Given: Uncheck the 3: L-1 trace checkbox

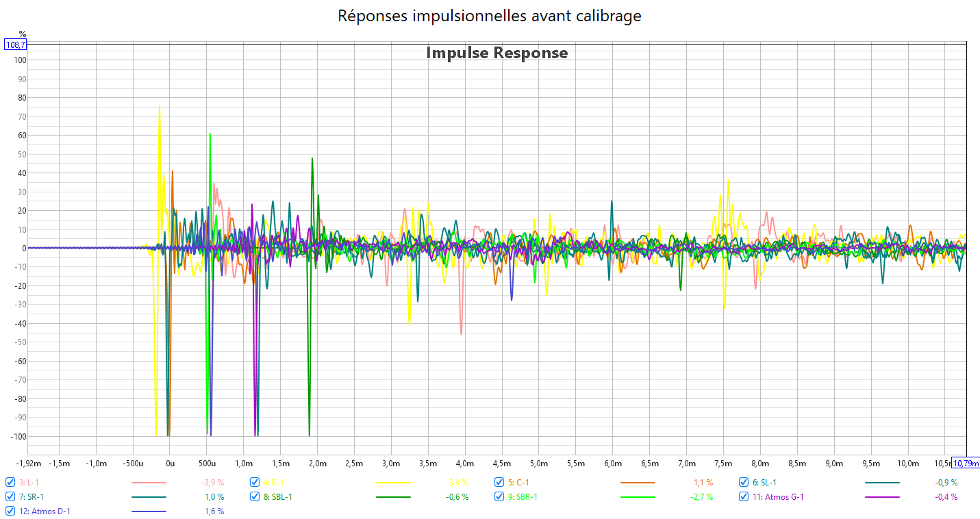Looking at the screenshot, I should click(10, 482).
